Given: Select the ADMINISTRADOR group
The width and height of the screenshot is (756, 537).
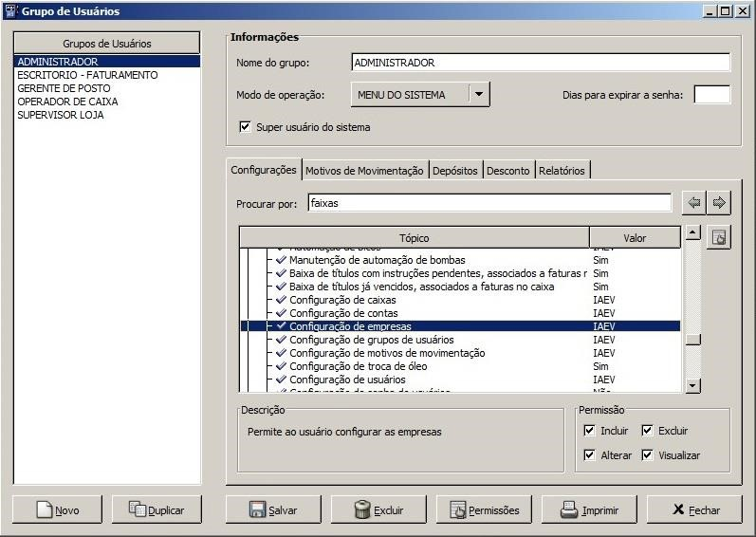Looking at the screenshot, I should (107, 62).
